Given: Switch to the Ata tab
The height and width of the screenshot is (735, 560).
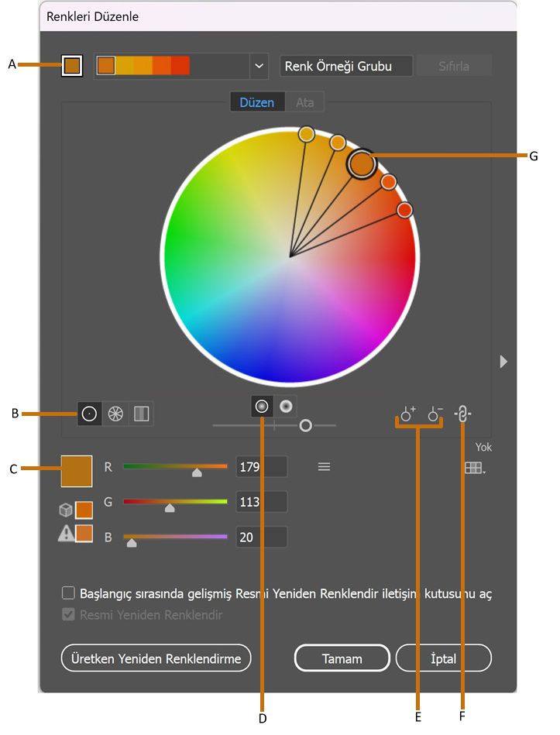Looking at the screenshot, I should pos(304,102).
